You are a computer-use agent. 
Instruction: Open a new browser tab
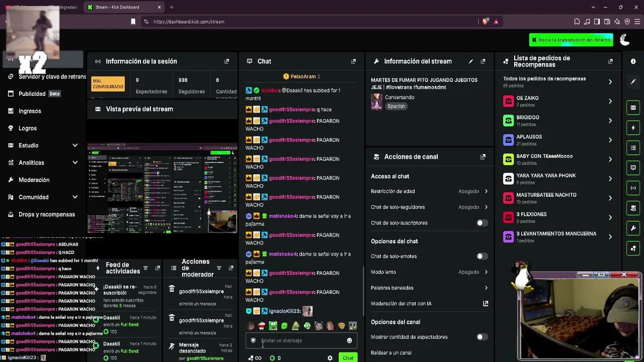172,7
